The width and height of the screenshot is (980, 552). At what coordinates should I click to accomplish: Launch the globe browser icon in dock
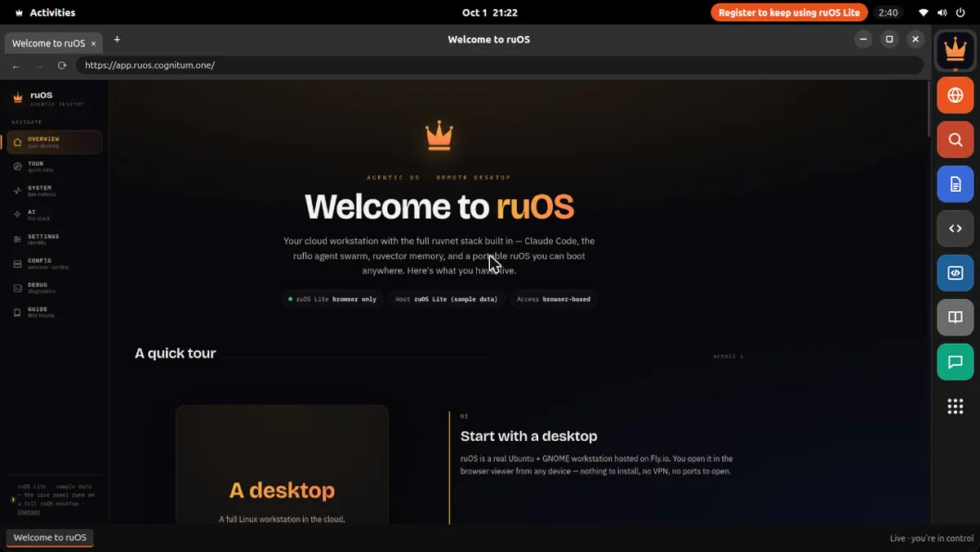pyautogui.click(x=955, y=95)
